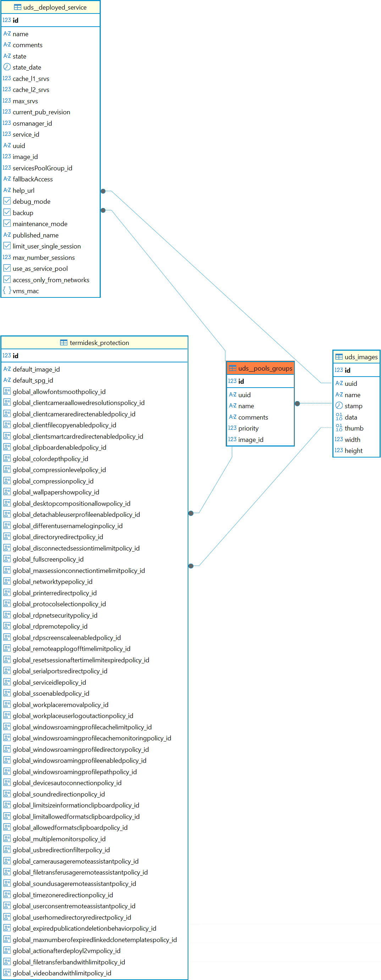The width and height of the screenshot is (381, 980).
Task: Select the priority column in uds__pools_groups
Action: (x=248, y=428)
